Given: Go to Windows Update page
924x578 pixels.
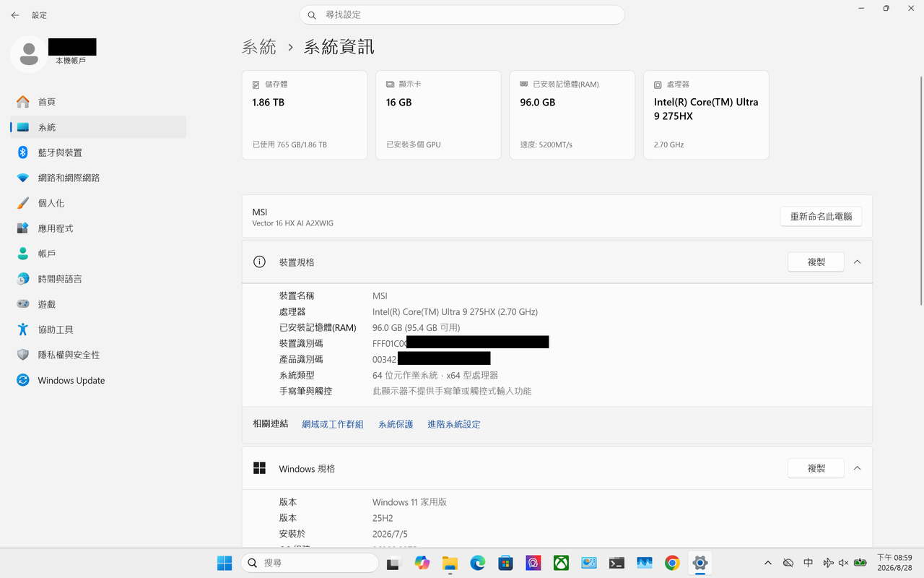Looking at the screenshot, I should (x=98, y=380).
